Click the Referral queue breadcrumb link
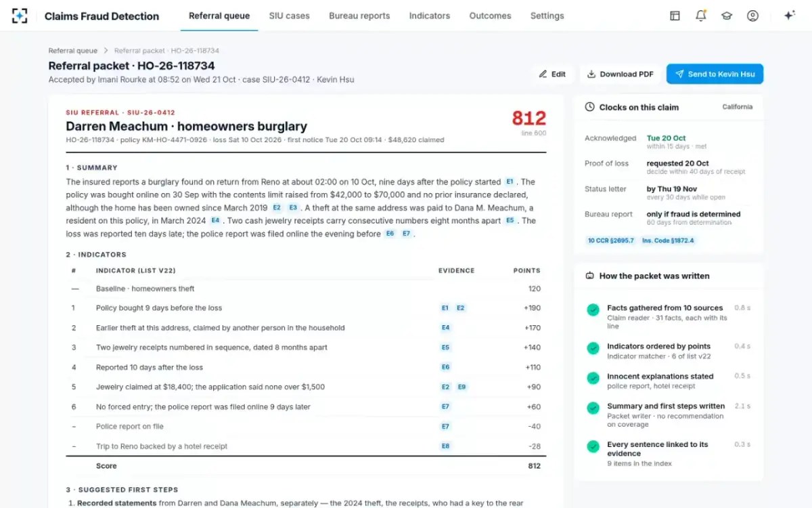812x508 pixels. pos(73,51)
